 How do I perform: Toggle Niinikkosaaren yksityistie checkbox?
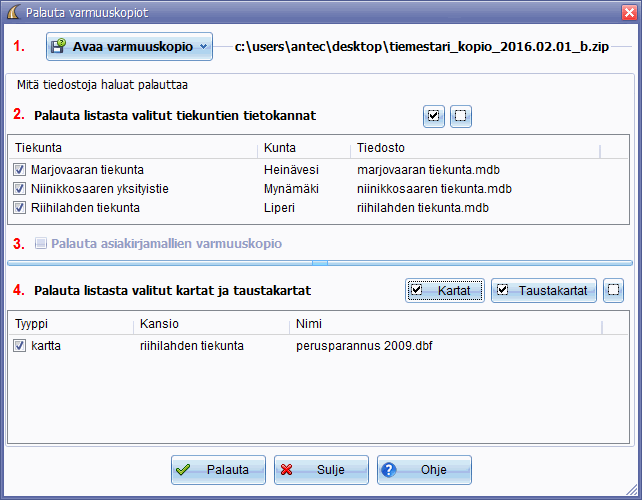20,189
